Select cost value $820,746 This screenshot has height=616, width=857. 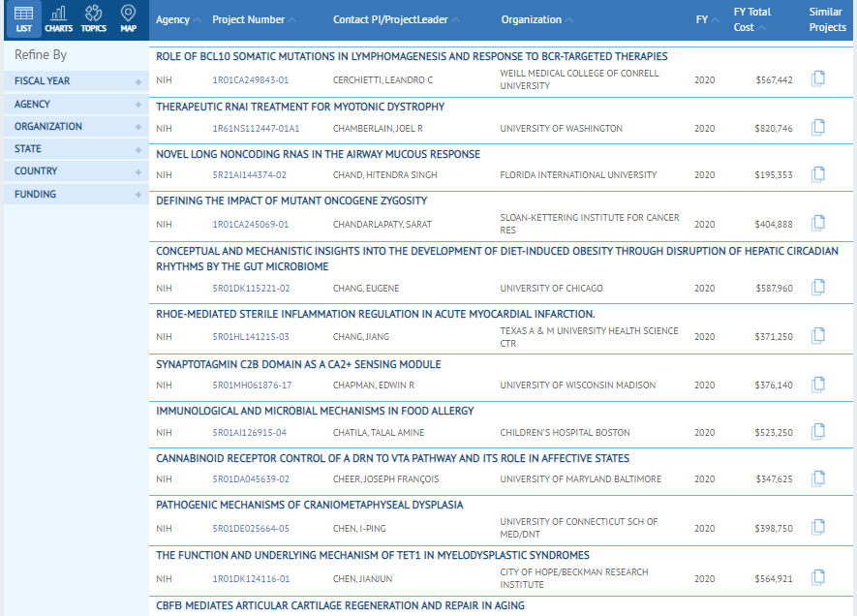[x=774, y=129]
